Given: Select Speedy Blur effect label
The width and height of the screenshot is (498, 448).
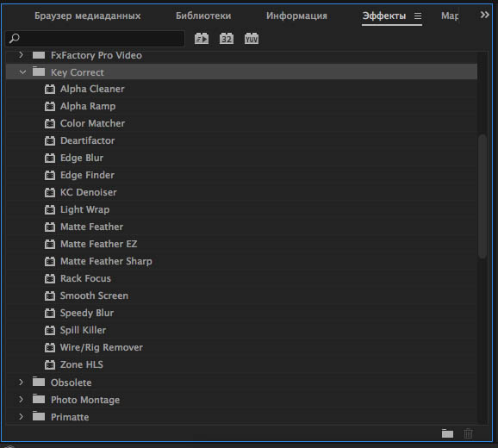Looking at the screenshot, I should 87,313.
